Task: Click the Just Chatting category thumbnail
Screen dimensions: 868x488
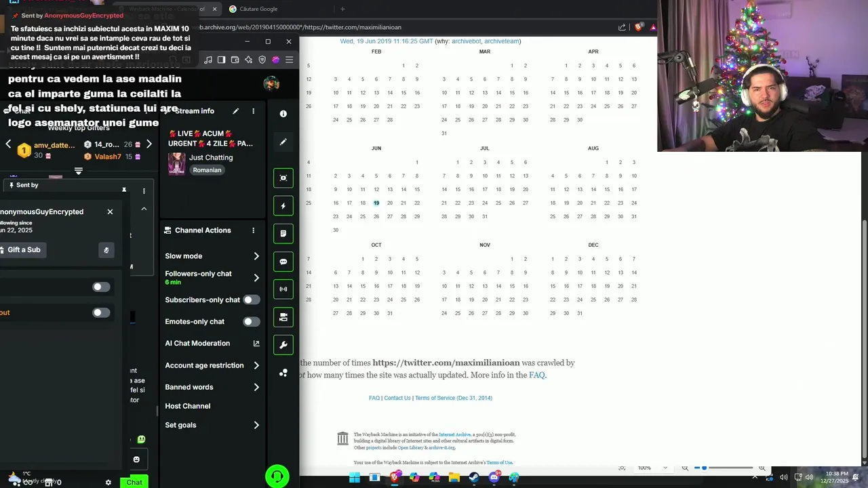Action: click(176, 163)
